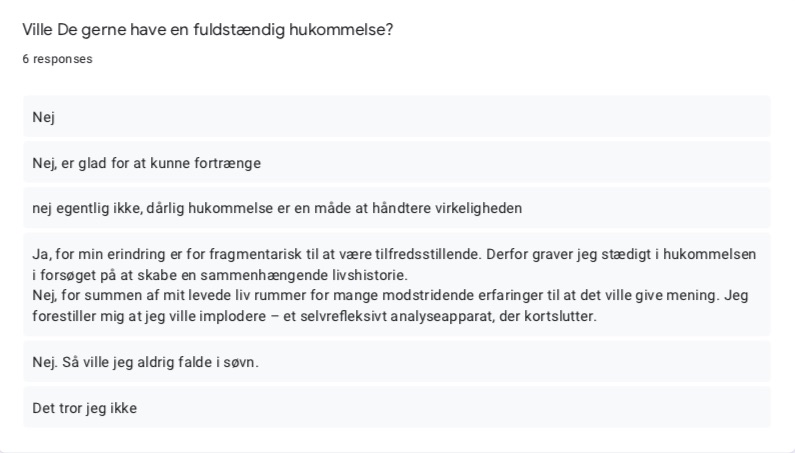Click the "6 responses" count label

coord(57,59)
